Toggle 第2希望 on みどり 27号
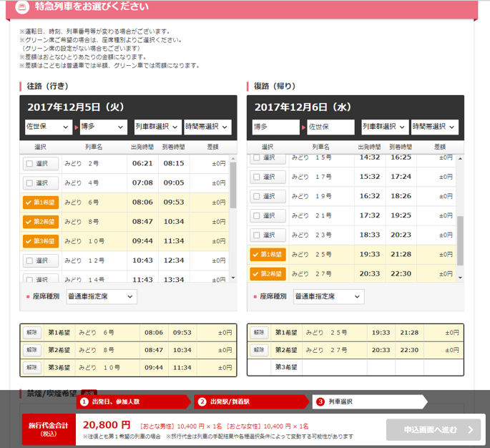Screen dimensions: 490x448 pyautogui.click(x=268, y=274)
